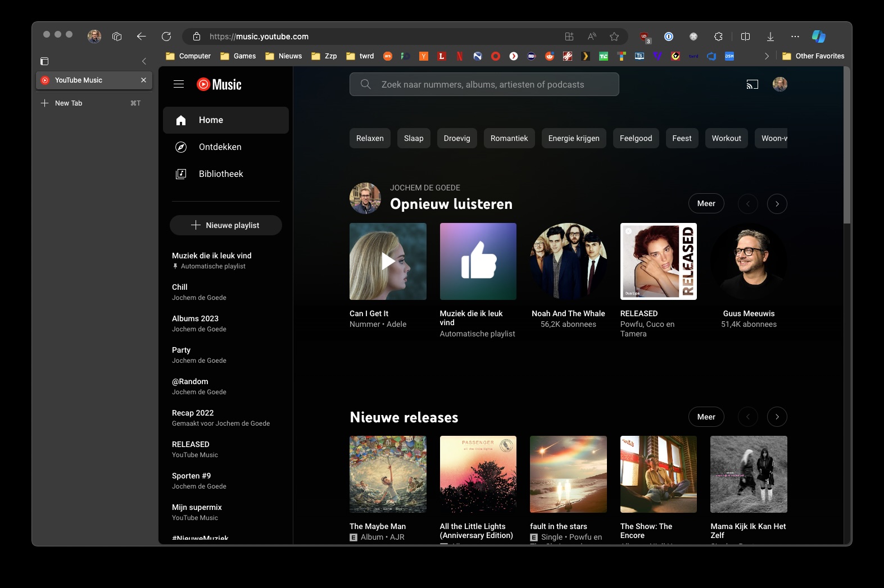This screenshot has width=884, height=588.
Task: Add page to favorites with star icon
Action: pyautogui.click(x=614, y=37)
